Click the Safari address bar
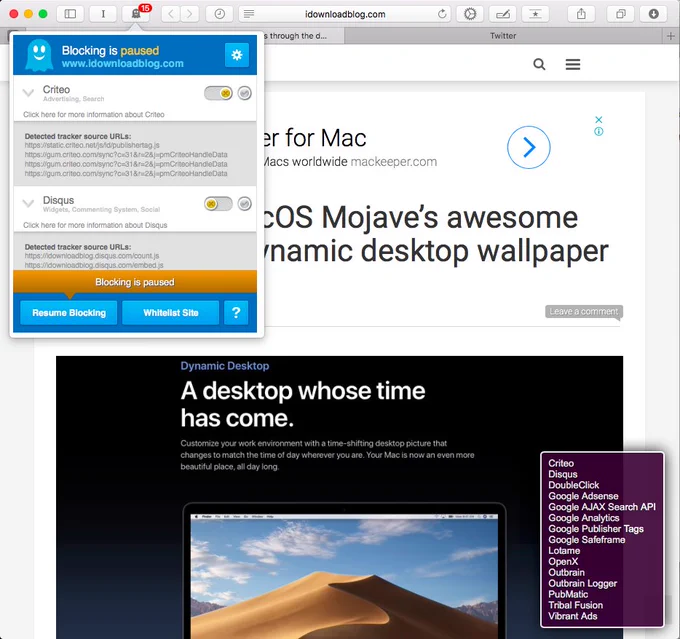Image resolution: width=680 pixels, height=639 pixels. click(345, 14)
